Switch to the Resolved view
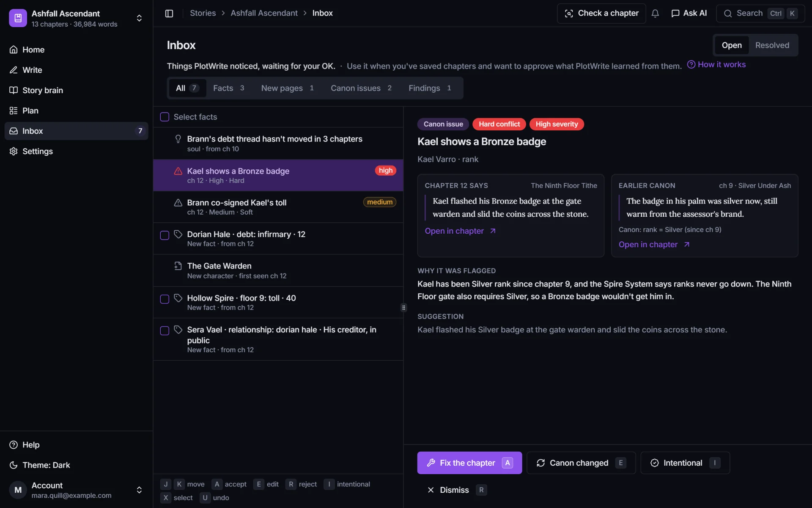The image size is (812, 508). pyautogui.click(x=772, y=45)
